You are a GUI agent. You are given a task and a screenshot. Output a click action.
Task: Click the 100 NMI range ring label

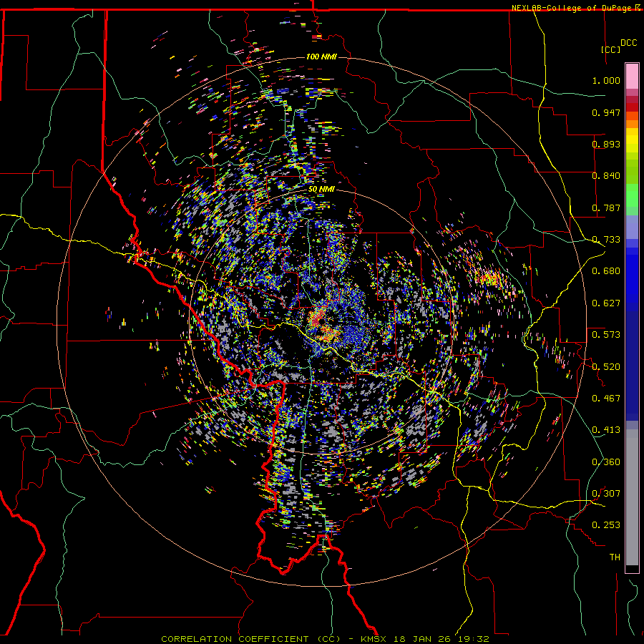[321, 57]
